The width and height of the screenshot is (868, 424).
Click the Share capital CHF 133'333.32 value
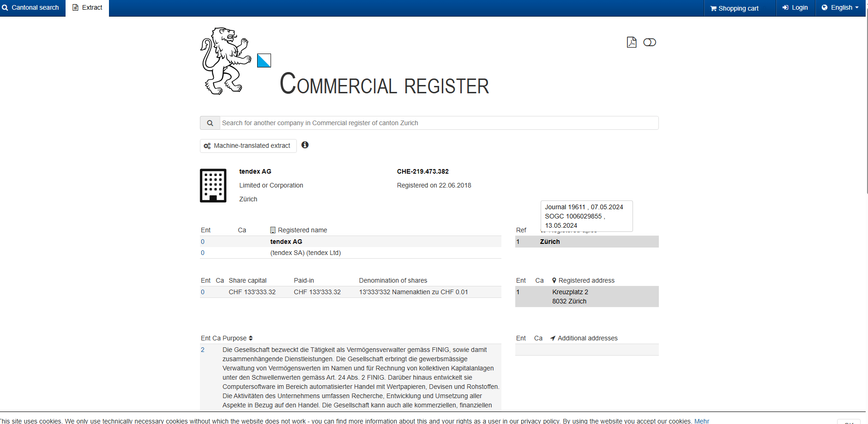252,292
